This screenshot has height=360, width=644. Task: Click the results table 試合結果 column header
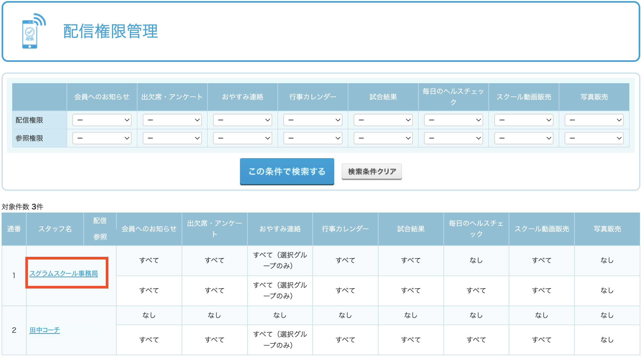[x=411, y=229]
